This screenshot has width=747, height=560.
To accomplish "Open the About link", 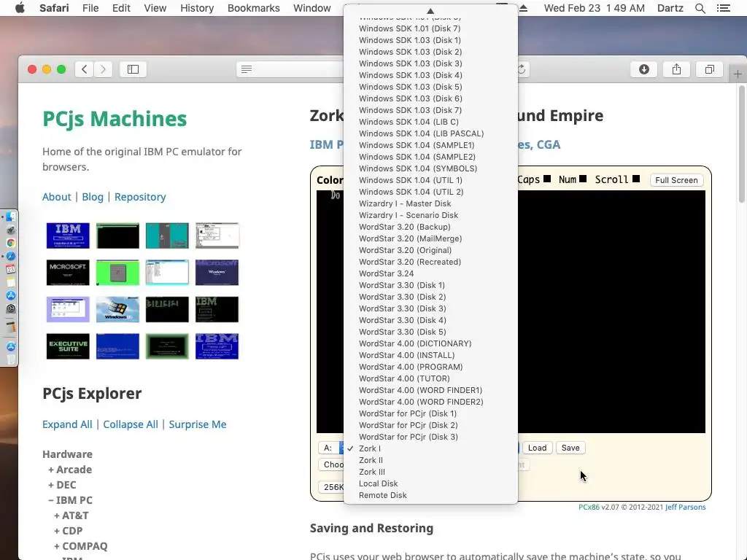I will pos(57,197).
